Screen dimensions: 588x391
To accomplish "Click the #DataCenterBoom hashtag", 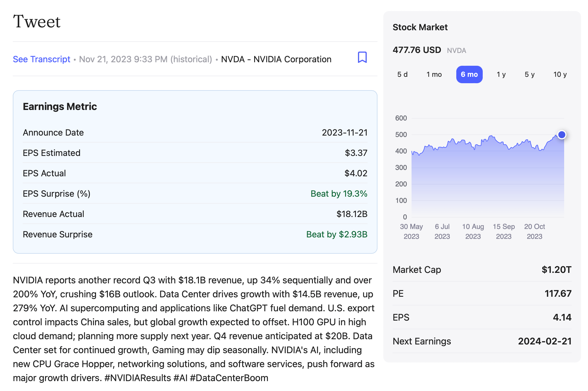I will point(229,378).
